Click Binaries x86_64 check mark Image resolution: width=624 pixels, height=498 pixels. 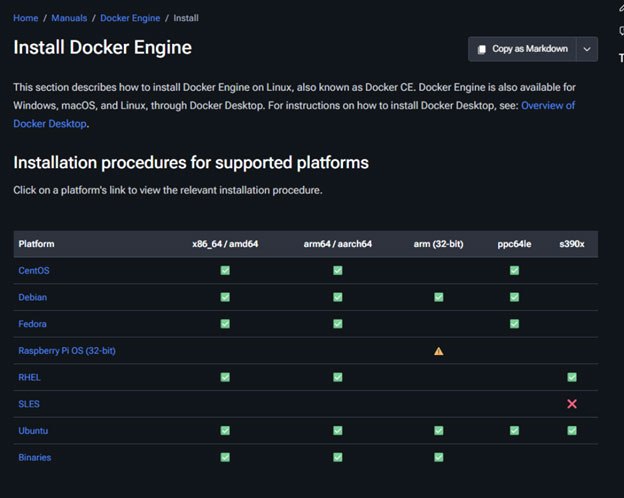point(225,457)
